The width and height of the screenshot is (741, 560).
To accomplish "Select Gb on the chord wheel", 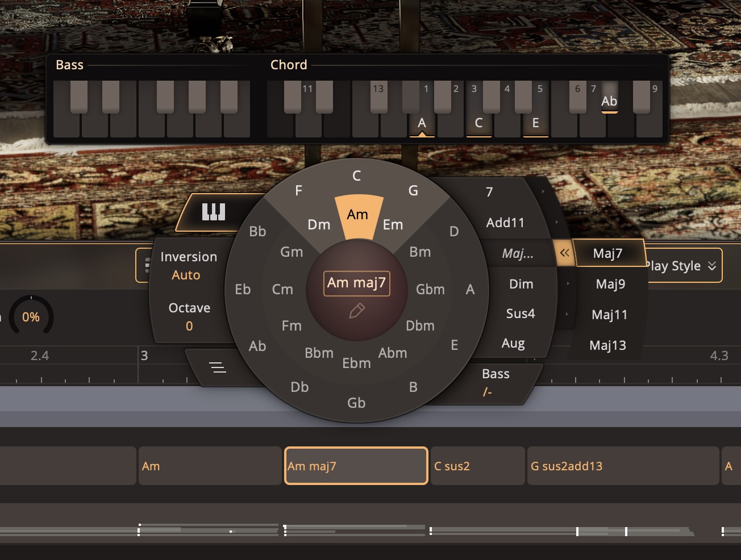I will pyautogui.click(x=356, y=403).
